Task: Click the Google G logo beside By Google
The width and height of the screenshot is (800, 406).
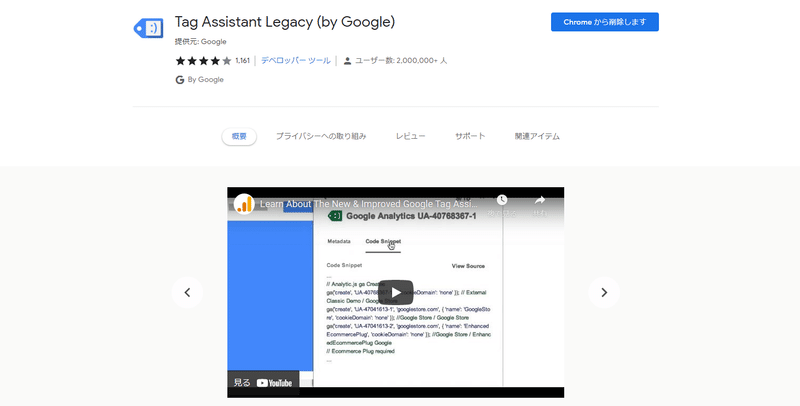Action: (180, 80)
